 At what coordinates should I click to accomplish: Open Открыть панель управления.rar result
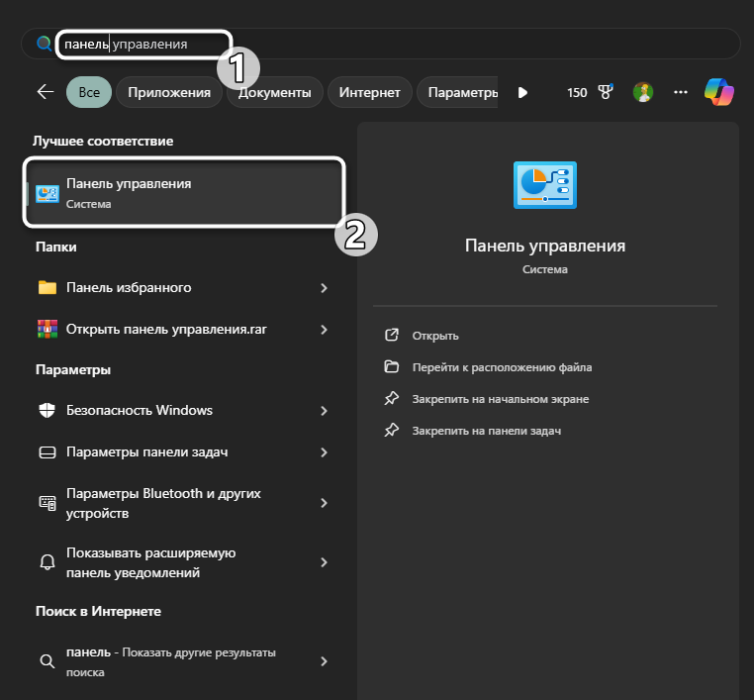[184, 329]
